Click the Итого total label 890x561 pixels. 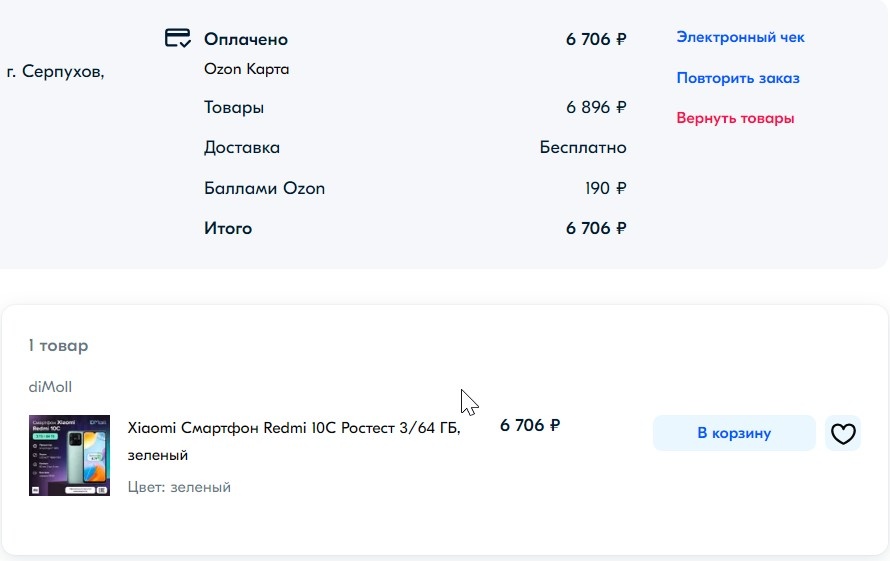[228, 228]
